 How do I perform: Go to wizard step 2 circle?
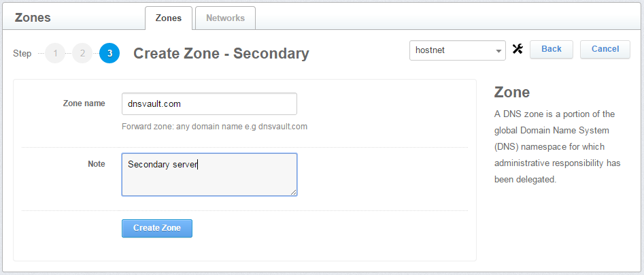click(82, 53)
